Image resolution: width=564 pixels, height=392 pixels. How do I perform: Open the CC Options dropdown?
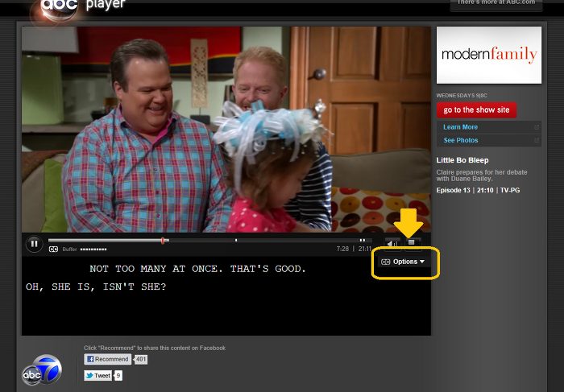tap(403, 262)
